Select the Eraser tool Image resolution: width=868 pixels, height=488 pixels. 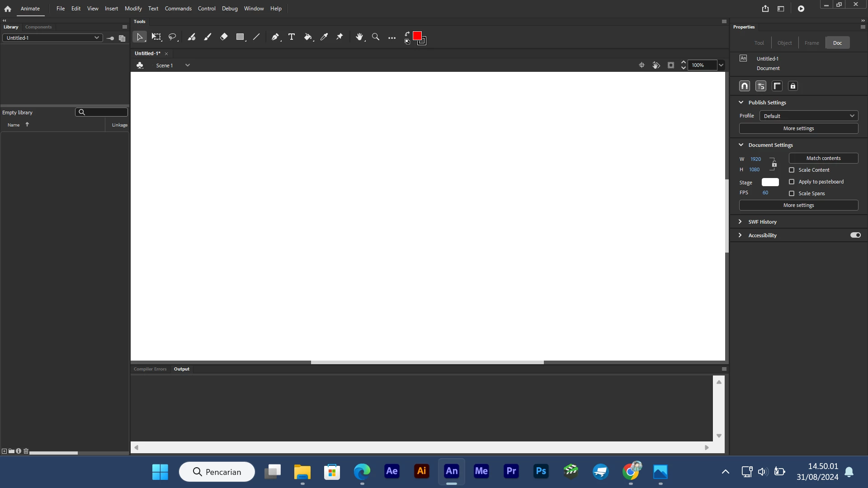[x=224, y=37]
